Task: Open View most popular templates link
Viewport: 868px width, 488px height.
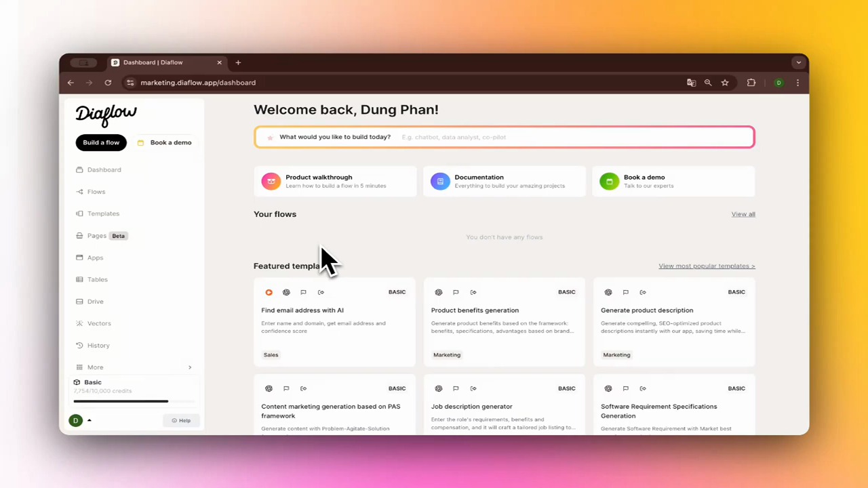Action: coord(707,266)
